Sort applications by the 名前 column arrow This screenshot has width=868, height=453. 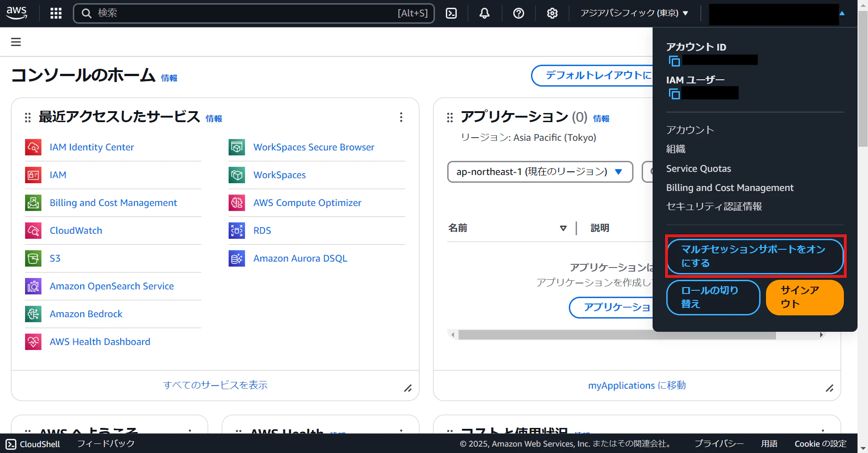pos(563,228)
